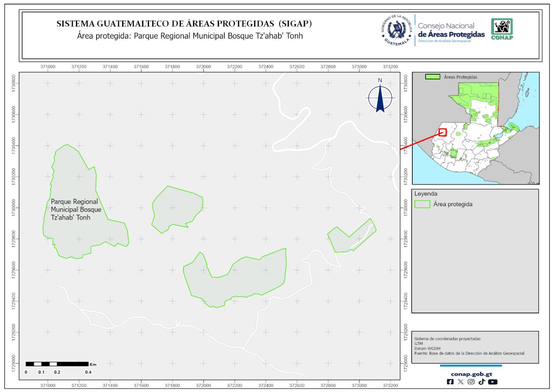Click the Facebook icon below conap.gob.gt
Image resolution: width=555 pixels, height=392 pixels.
point(450,382)
